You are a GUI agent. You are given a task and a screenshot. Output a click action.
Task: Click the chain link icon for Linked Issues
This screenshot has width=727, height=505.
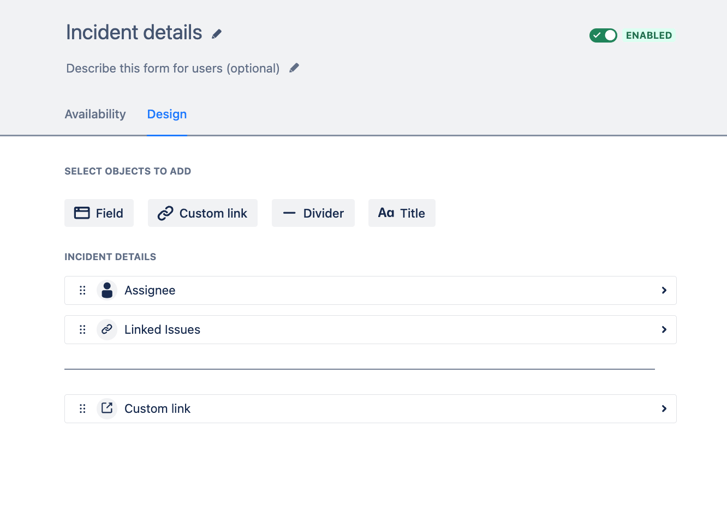pyautogui.click(x=107, y=330)
